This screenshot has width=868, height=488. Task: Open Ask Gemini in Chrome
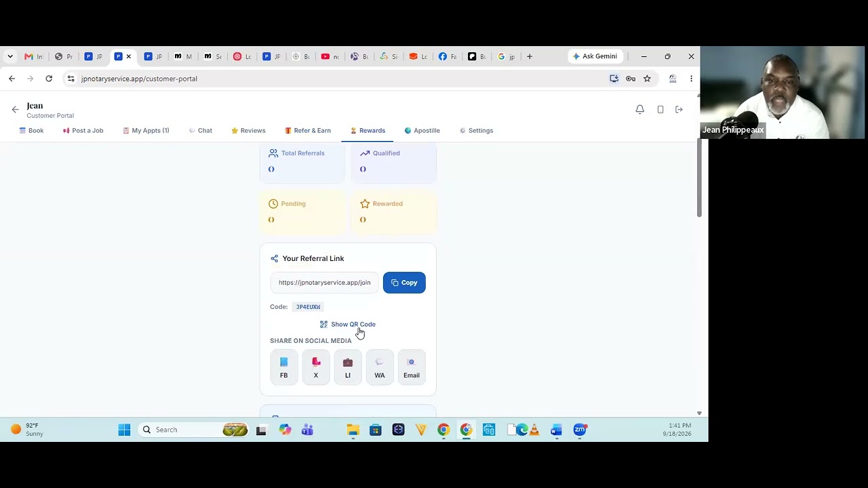[595, 56]
